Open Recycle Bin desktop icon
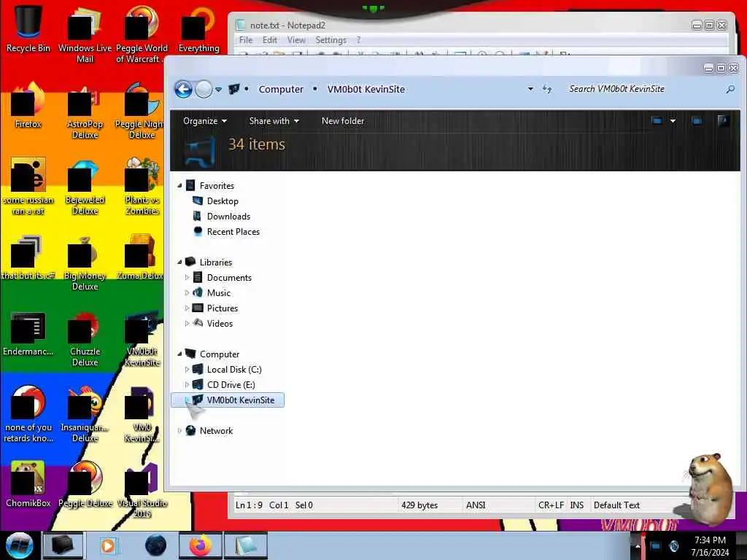 click(28, 28)
